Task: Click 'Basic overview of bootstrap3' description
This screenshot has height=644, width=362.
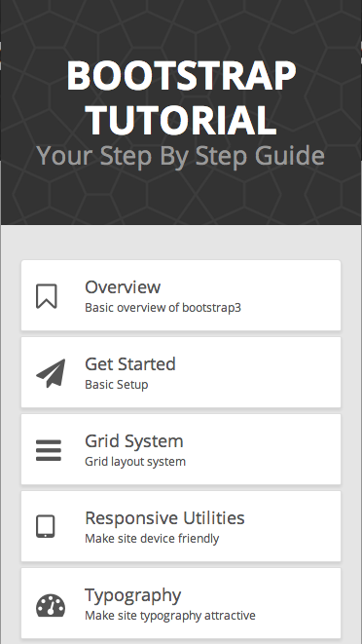Action: pyautogui.click(x=163, y=308)
